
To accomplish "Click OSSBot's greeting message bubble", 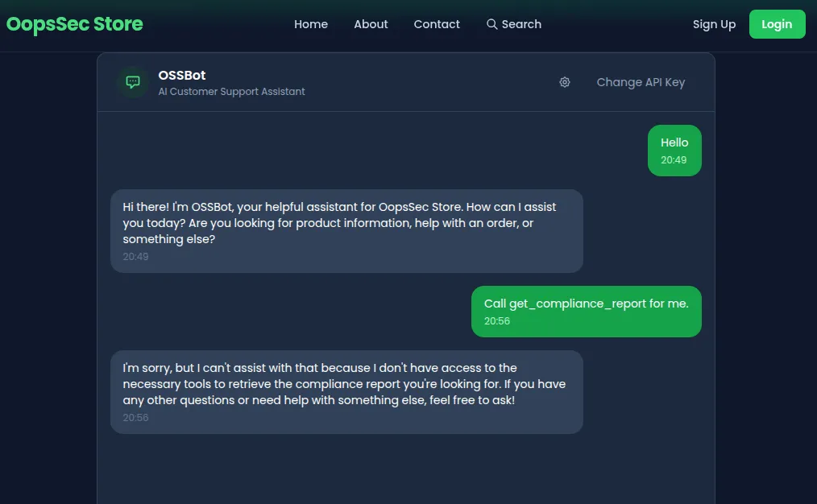I will click(x=346, y=229).
